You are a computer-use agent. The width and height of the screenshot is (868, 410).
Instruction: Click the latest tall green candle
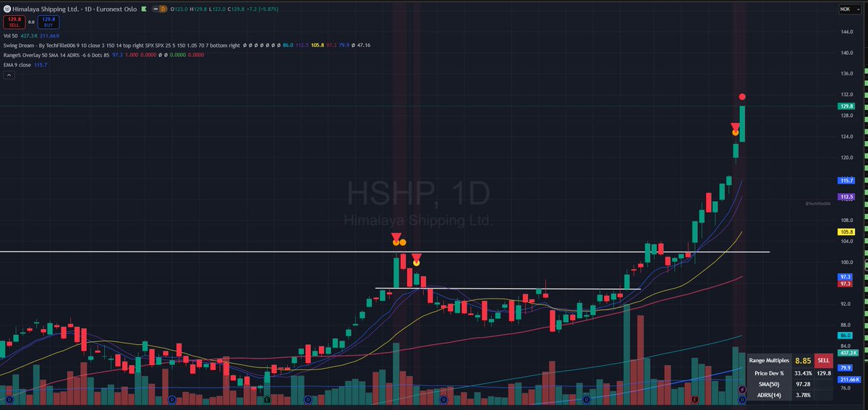point(742,124)
